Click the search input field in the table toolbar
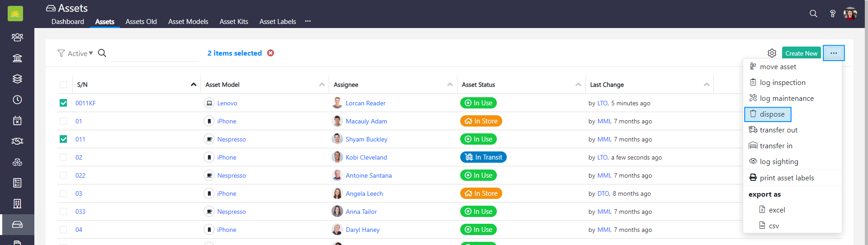 tap(155, 53)
